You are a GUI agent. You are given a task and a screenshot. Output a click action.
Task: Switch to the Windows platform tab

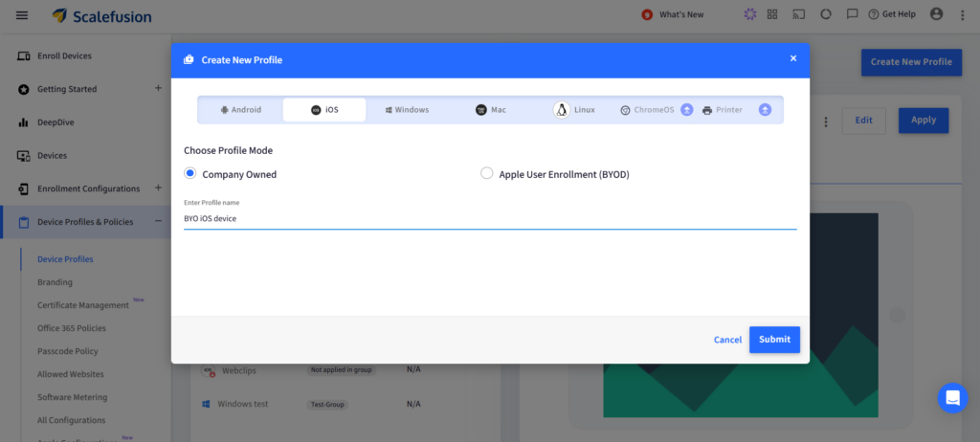(x=407, y=110)
